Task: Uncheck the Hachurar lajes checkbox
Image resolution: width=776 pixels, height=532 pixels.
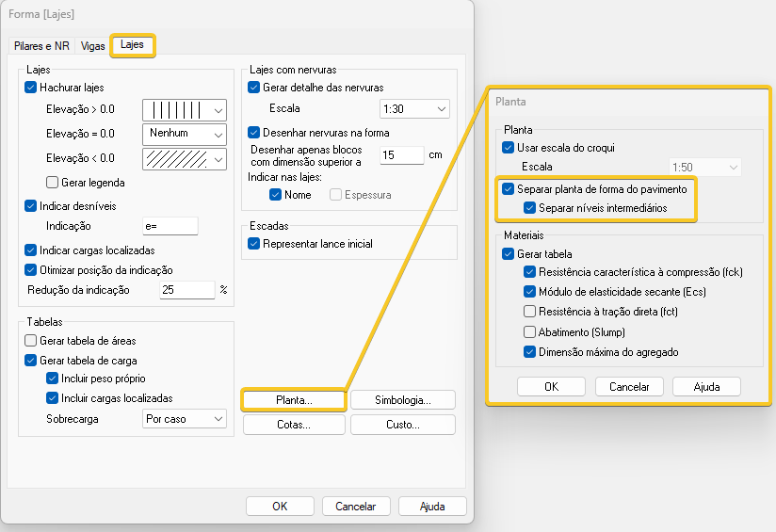Action: point(31,88)
